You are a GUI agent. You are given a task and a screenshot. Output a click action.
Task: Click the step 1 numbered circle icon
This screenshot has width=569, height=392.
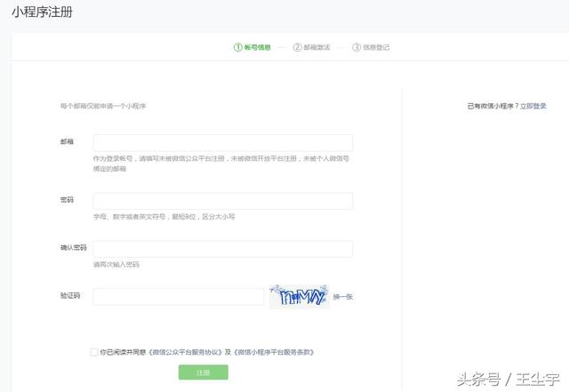(237, 47)
